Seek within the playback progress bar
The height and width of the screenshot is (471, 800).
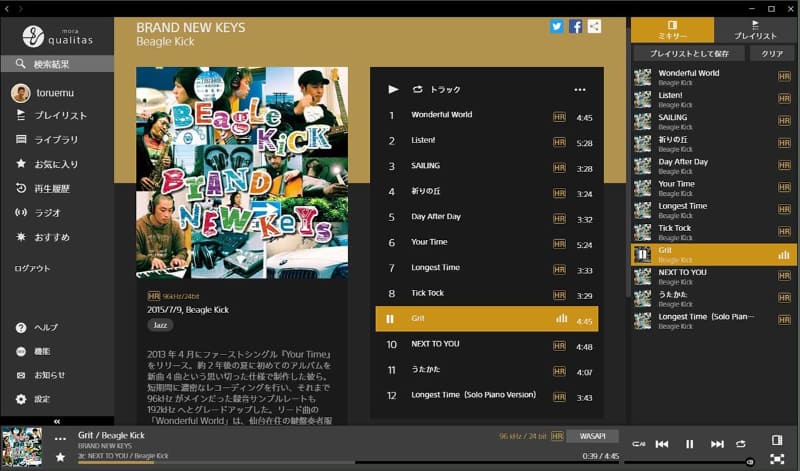point(348,462)
